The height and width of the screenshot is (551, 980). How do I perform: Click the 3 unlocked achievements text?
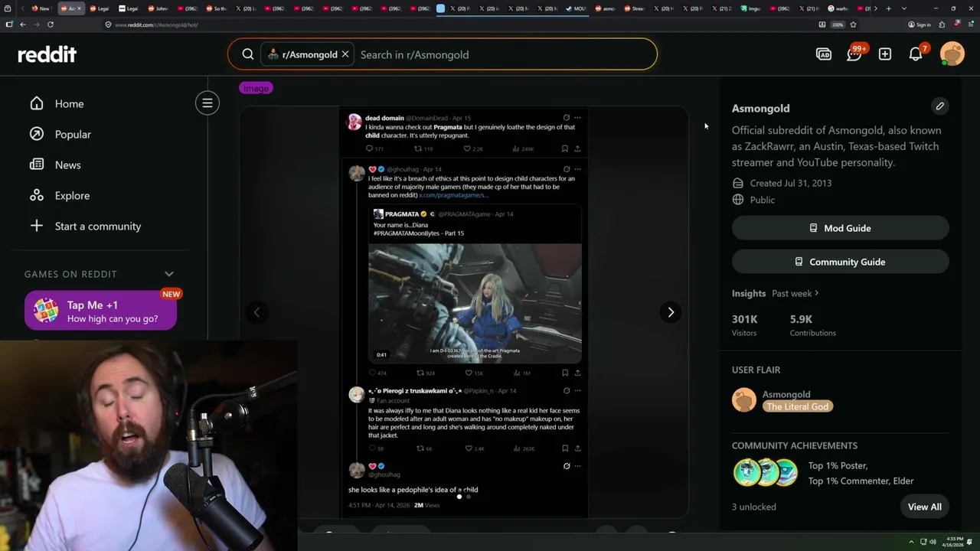[754, 507]
